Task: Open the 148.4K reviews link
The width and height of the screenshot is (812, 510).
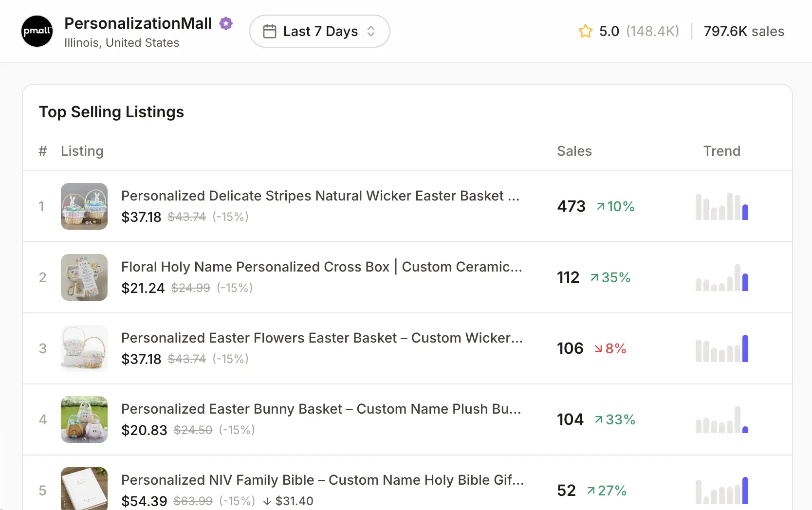Action: [x=653, y=31]
